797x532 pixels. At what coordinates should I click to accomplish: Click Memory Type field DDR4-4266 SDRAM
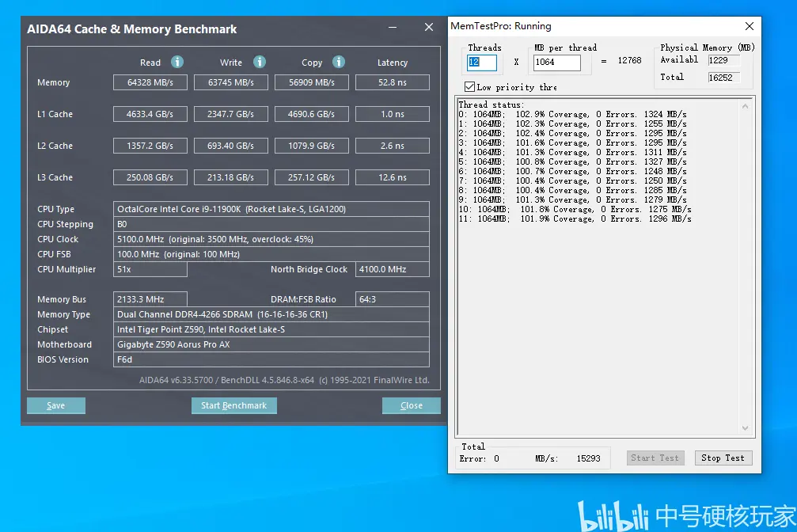pos(271,314)
